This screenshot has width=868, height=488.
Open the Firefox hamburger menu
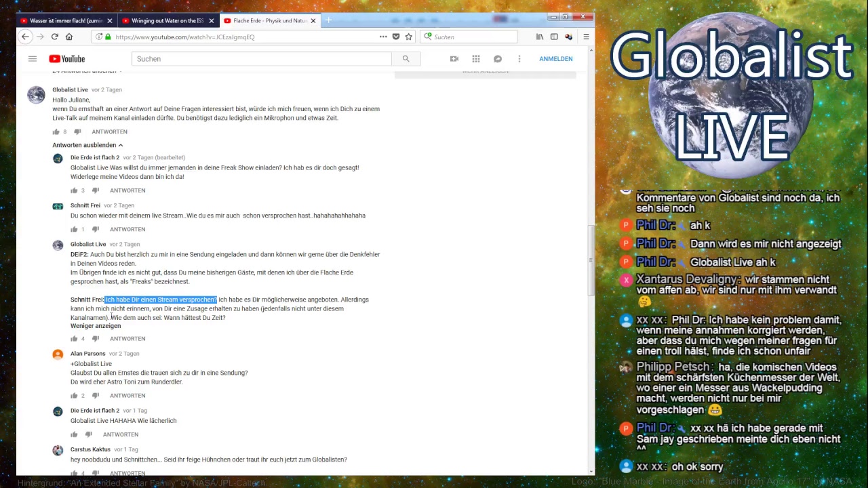(586, 37)
